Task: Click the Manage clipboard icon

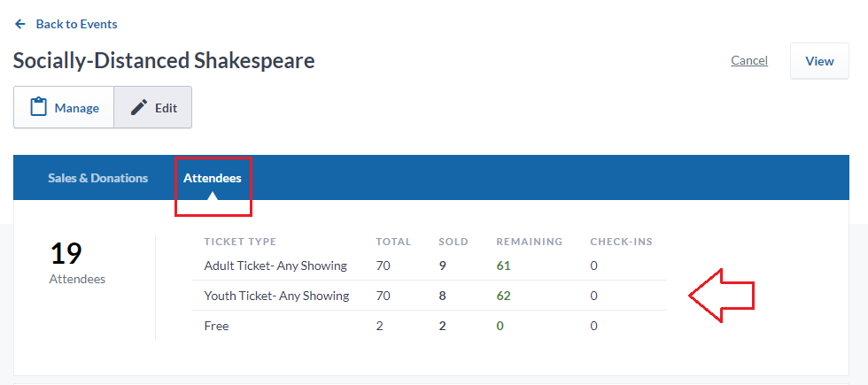Action: pos(38,107)
